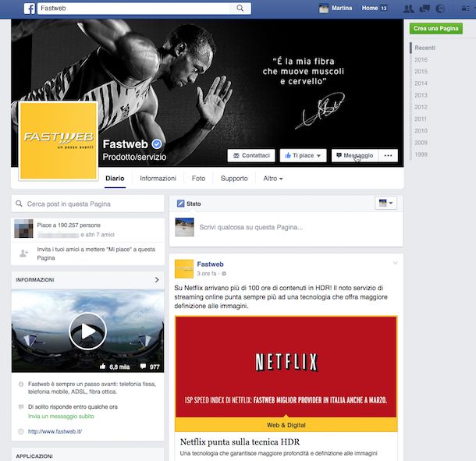Click the Cerca post in questa Pagina field
The height and width of the screenshot is (461, 476).
click(x=87, y=204)
